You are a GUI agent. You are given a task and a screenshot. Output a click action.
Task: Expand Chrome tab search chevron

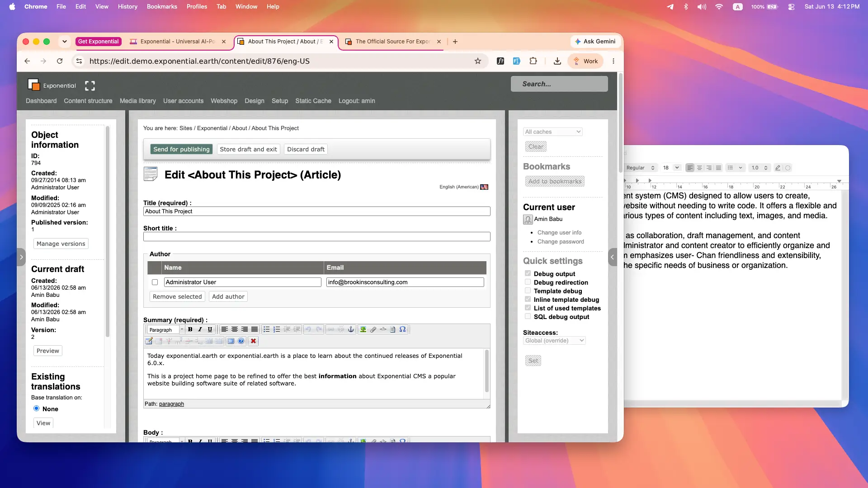(65, 42)
